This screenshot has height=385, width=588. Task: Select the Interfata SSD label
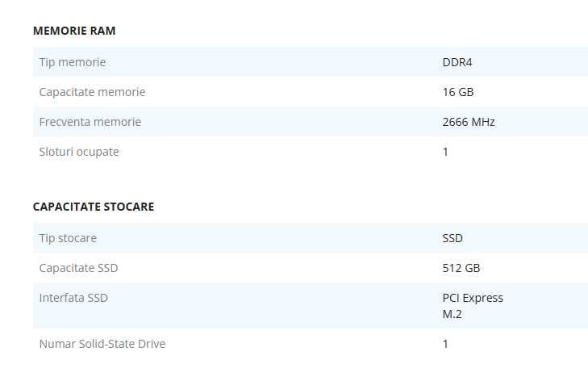[x=73, y=298]
